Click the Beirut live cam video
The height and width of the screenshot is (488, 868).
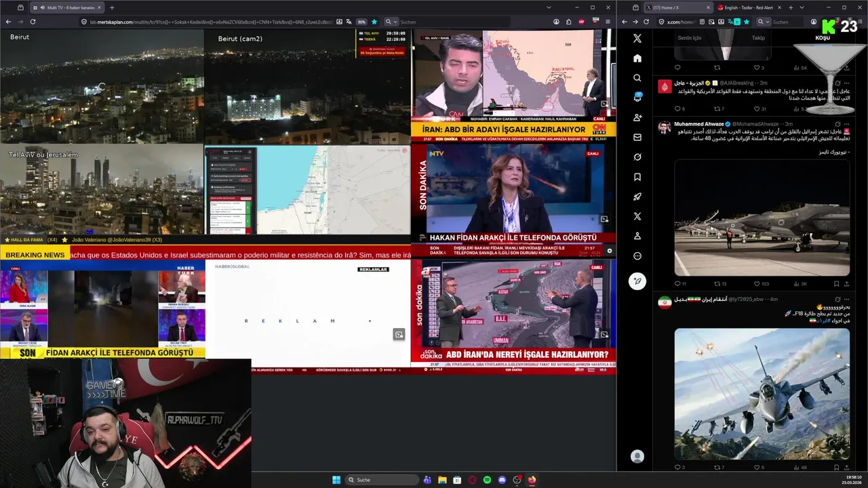(102, 87)
